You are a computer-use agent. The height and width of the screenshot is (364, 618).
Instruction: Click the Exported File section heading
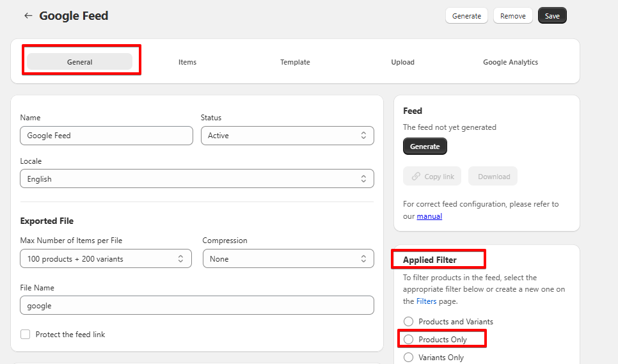pos(47,221)
